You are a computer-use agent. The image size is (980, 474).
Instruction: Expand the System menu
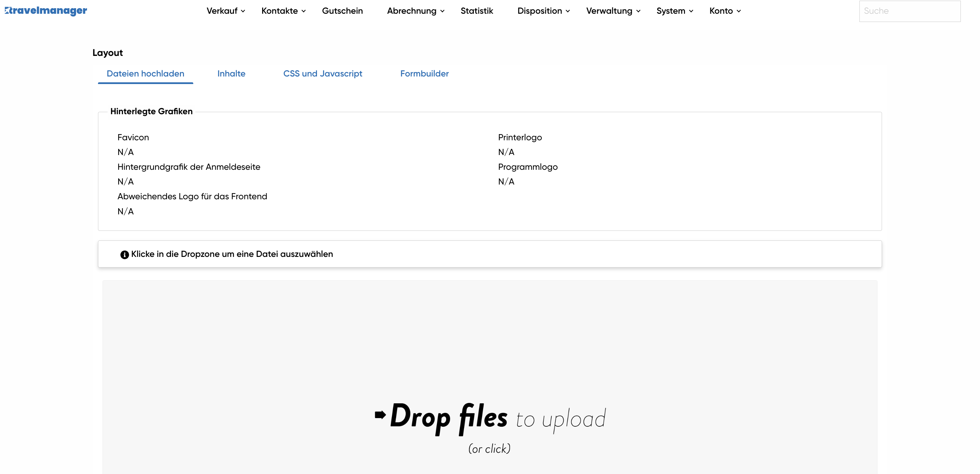coord(675,11)
